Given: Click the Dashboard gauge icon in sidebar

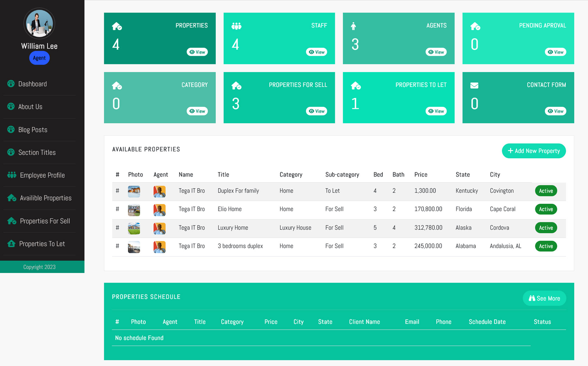Looking at the screenshot, I should tap(11, 84).
